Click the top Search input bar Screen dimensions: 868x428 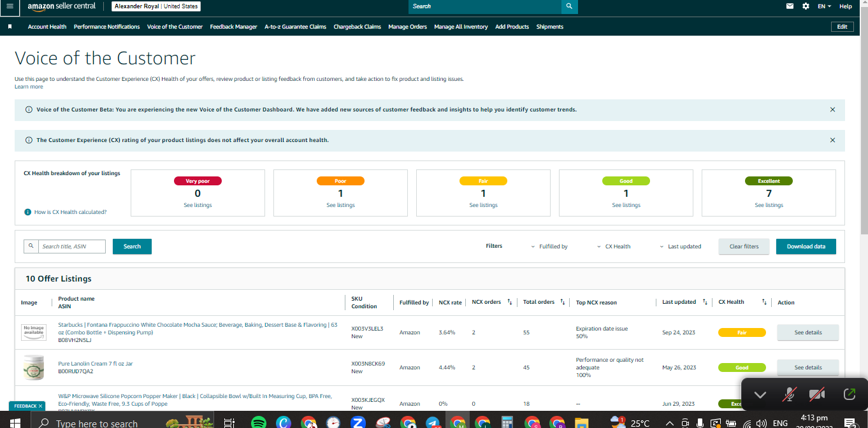pyautogui.click(x=485, y=6)
